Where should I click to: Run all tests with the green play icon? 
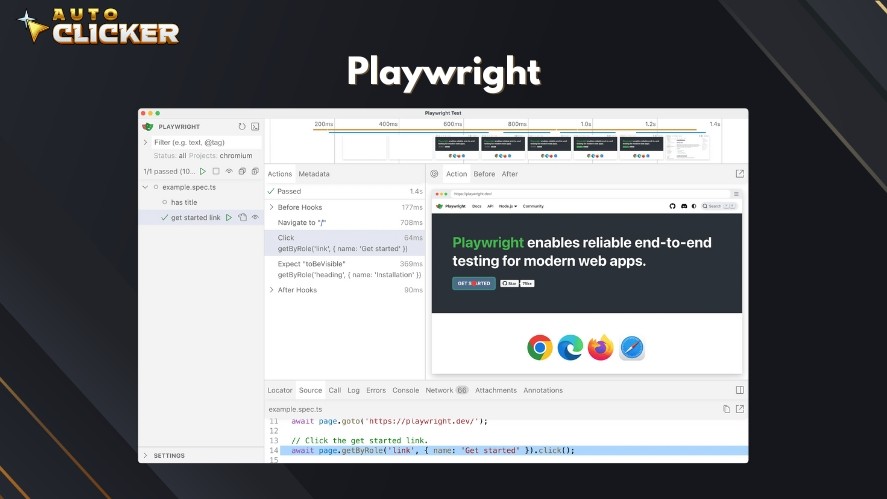point(203,171)
